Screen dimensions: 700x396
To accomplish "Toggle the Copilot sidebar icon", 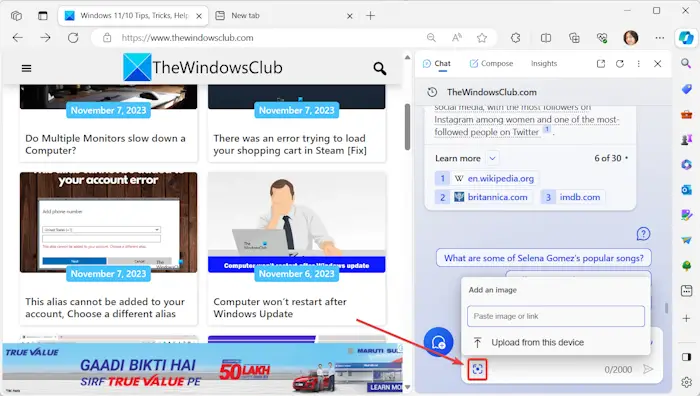I will click(x=686, y=38).
